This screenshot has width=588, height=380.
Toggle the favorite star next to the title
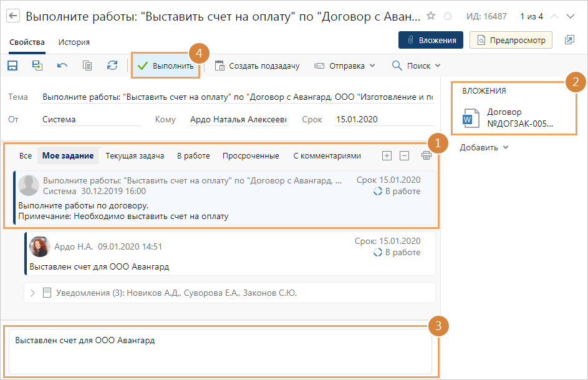coord(431,16)
